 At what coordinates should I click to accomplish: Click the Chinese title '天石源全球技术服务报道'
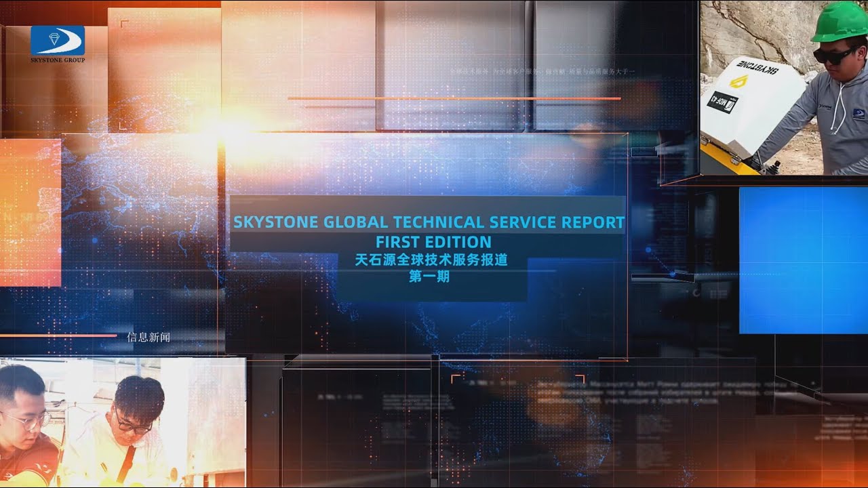pyautogui.click(x=431, y=260)
